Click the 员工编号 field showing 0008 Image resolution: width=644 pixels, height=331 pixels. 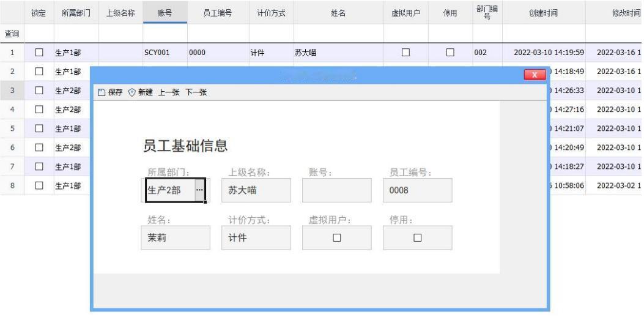418,190
